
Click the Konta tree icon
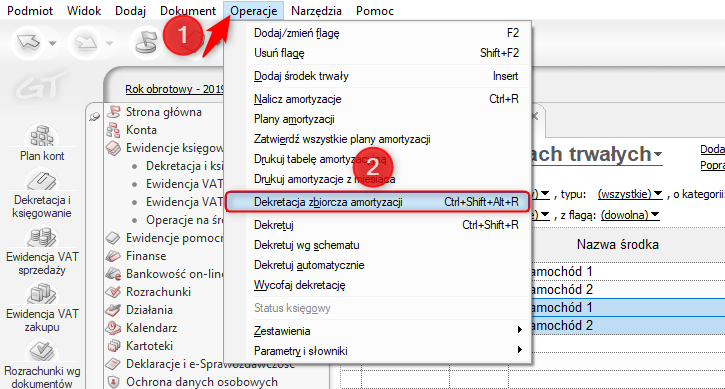point(113,130)
